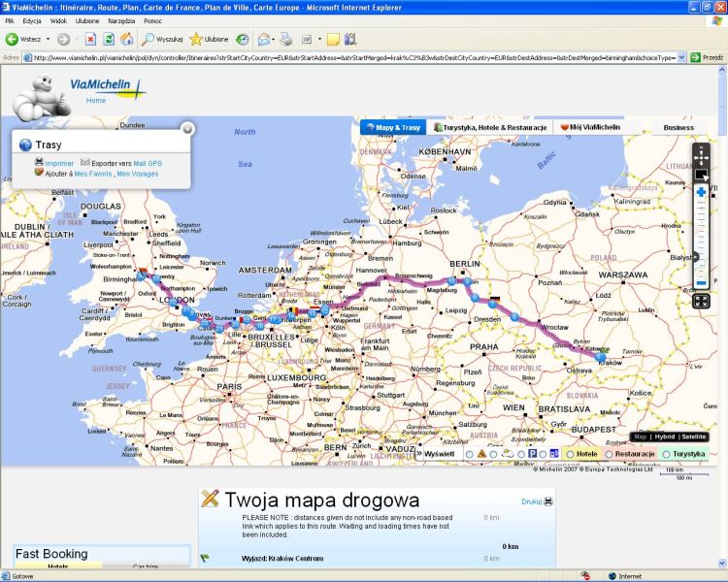Click into the browser address field

click(x=350, y=57)
